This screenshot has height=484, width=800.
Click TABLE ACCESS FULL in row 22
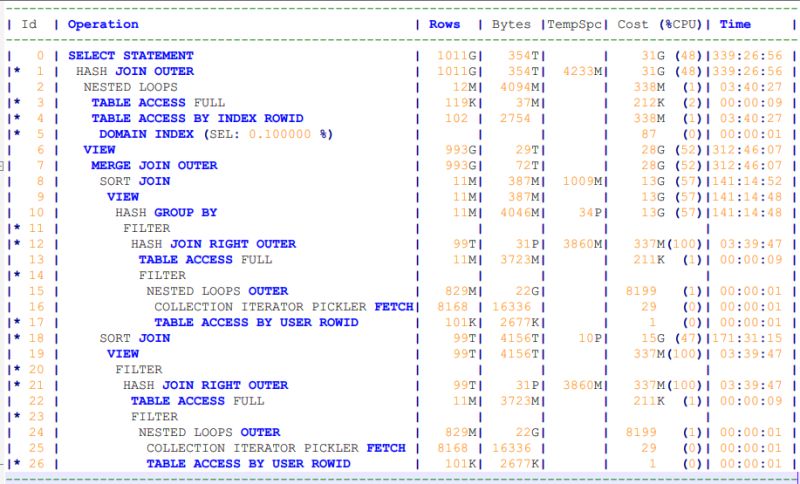click(x=197, y=401)
